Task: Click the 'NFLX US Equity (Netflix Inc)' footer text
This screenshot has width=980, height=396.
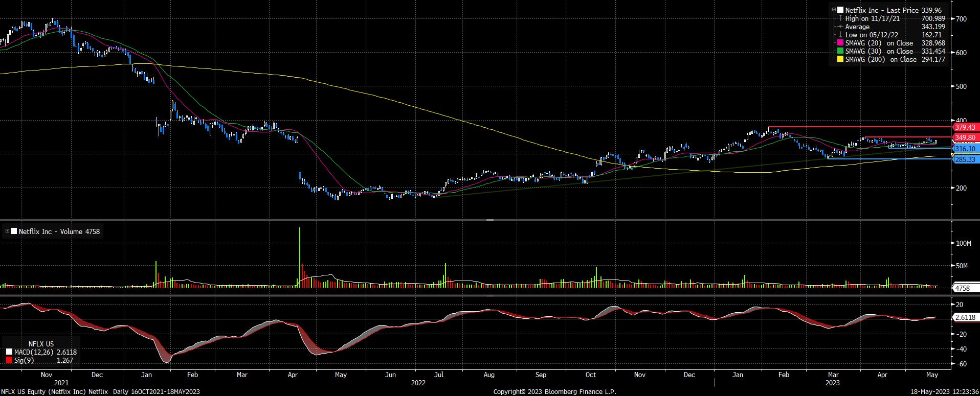Action: coord(43,392)
